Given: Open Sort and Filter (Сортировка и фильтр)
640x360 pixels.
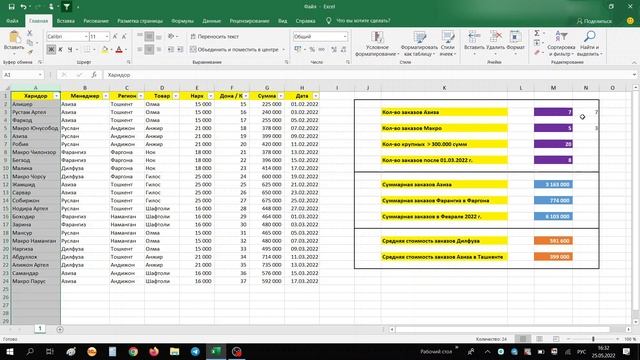Looking at the screenshot, I should 561,43.
